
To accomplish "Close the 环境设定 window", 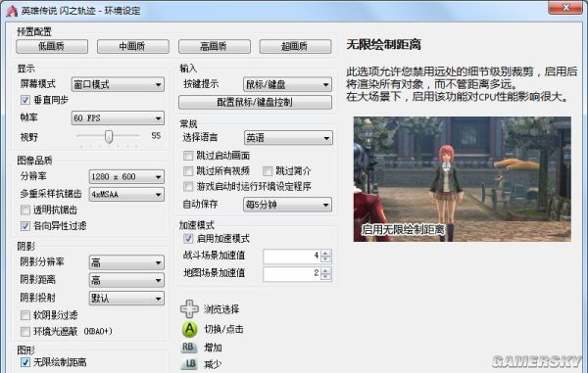I will point(565,8).
